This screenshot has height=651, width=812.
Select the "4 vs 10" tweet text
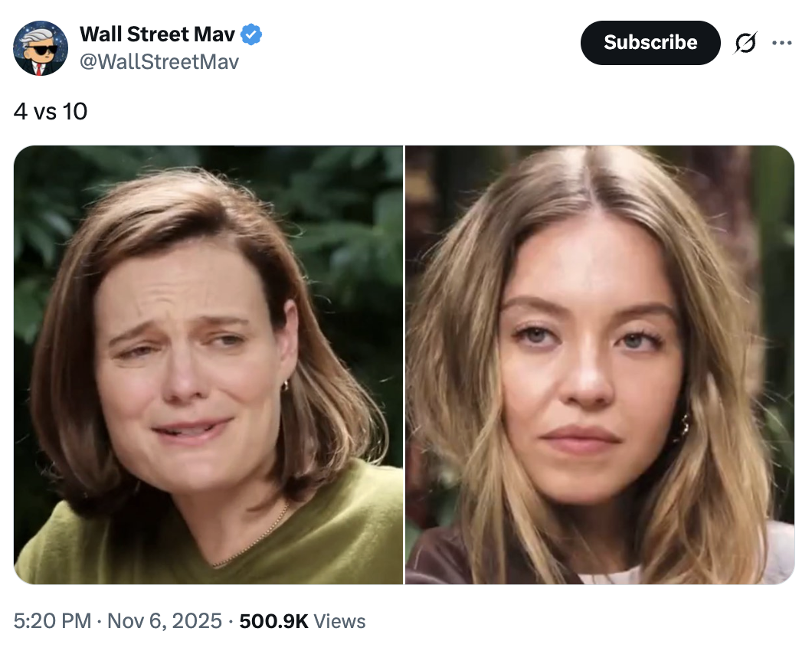(51, 112)
